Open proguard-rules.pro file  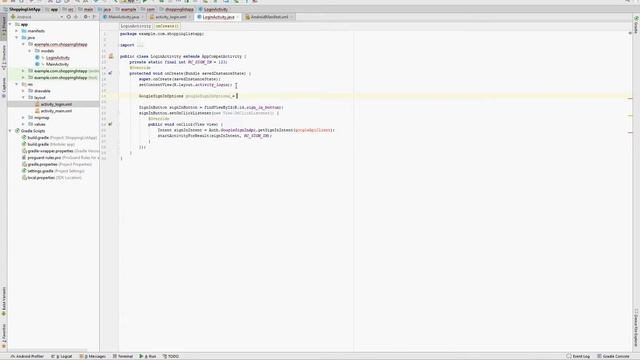60,158
